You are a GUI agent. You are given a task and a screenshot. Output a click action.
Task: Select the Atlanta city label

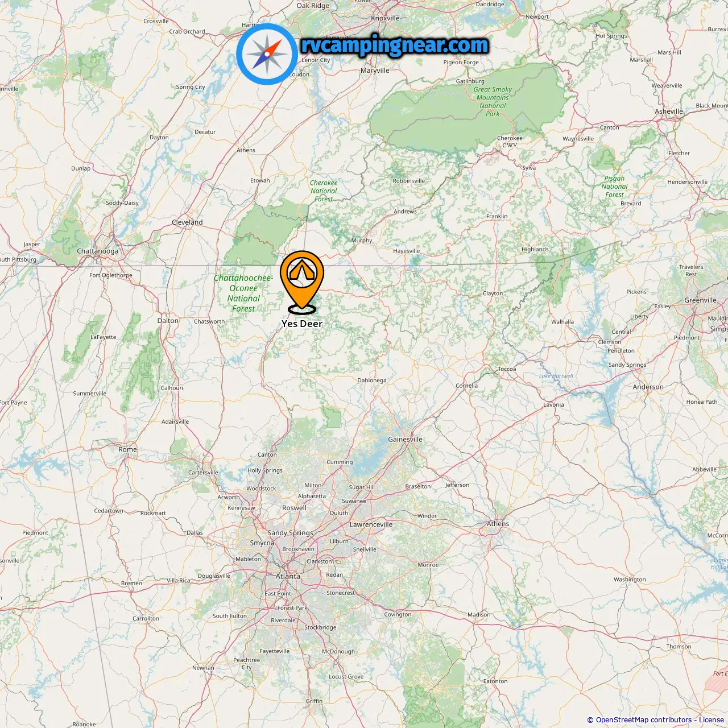click(288, 576)
